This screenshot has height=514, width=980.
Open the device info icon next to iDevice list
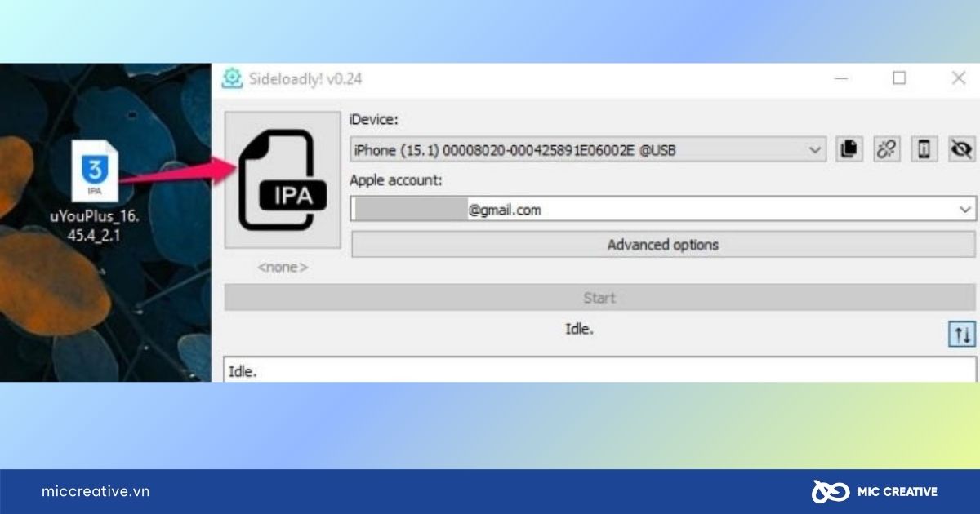924,148
